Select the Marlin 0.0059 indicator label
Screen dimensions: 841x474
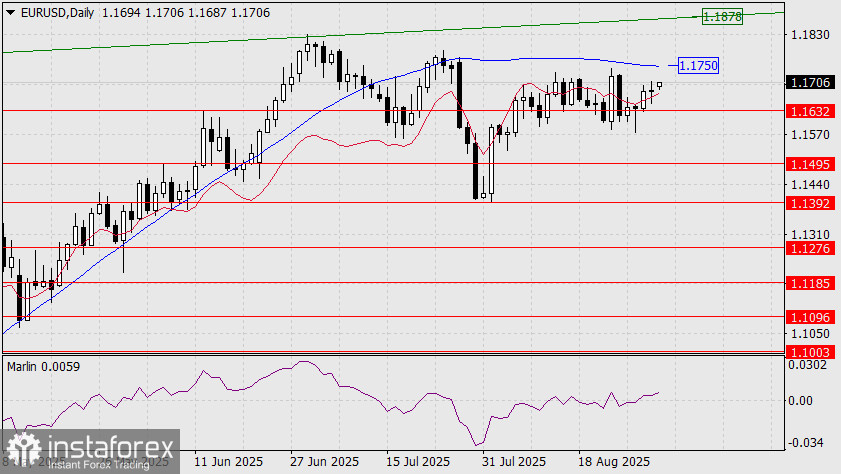[43, 367]
